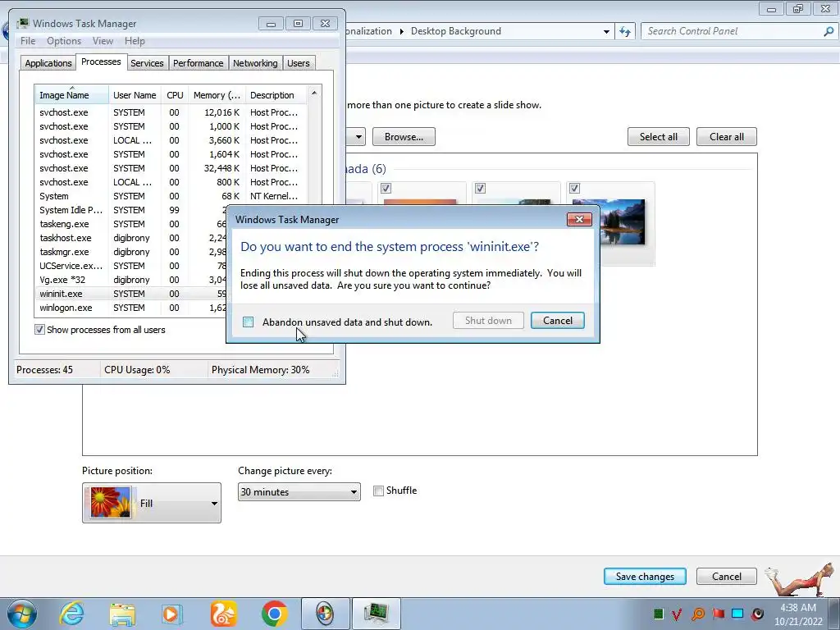Click the taskbar clock showing 4:38 AM
This screenshot has width=840, height=630.
tap(798, 614)
